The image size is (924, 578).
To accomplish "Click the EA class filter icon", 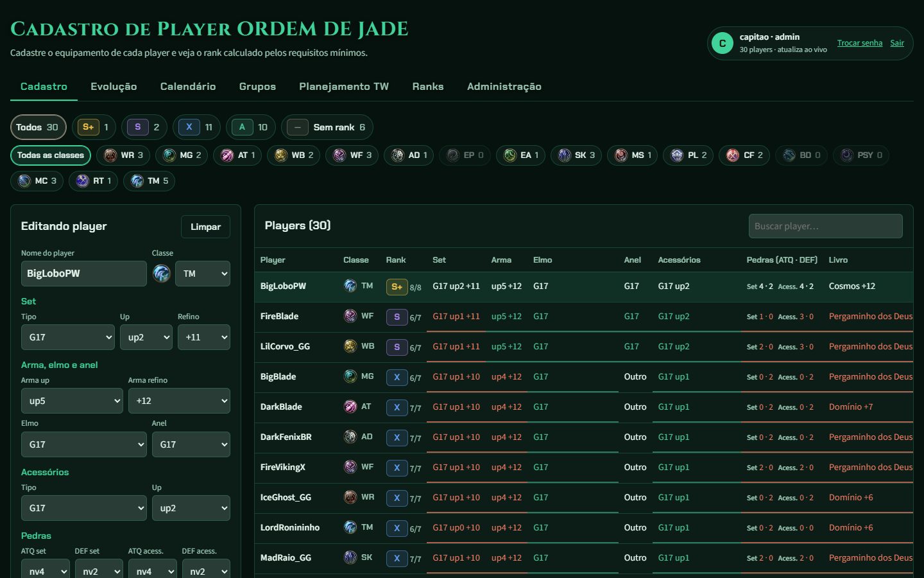I will coord(510,155).
